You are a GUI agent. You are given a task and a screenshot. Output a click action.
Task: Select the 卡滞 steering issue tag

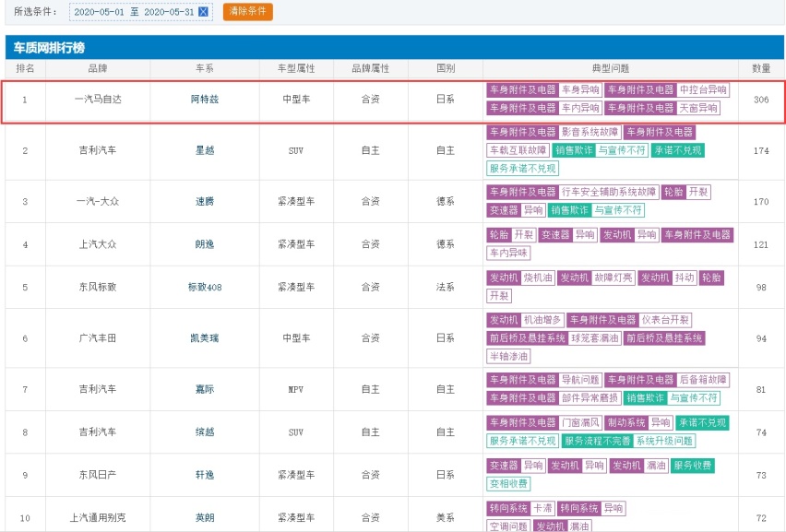(542, 509)
